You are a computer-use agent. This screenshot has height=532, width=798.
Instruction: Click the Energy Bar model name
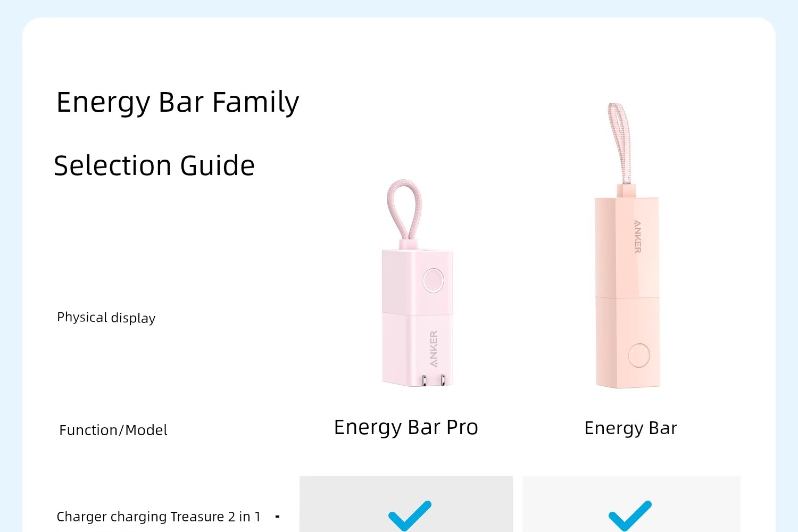click(630, 428)
